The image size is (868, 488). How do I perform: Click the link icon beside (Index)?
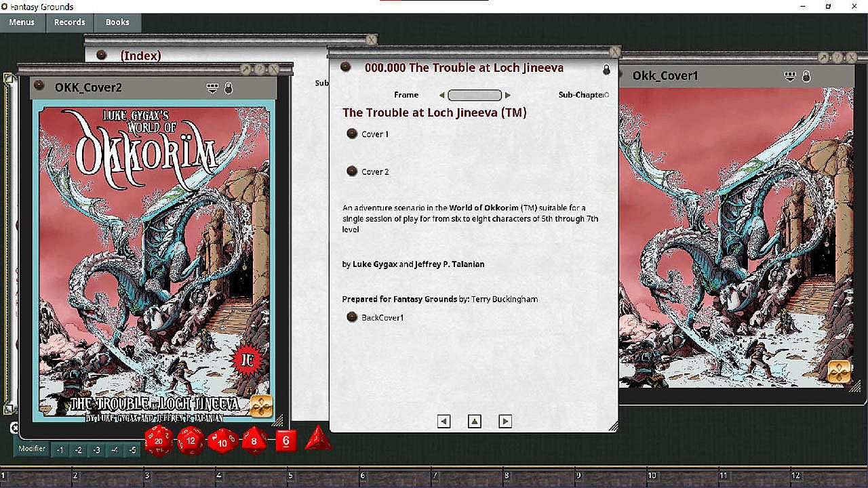(x=102, y=55)
